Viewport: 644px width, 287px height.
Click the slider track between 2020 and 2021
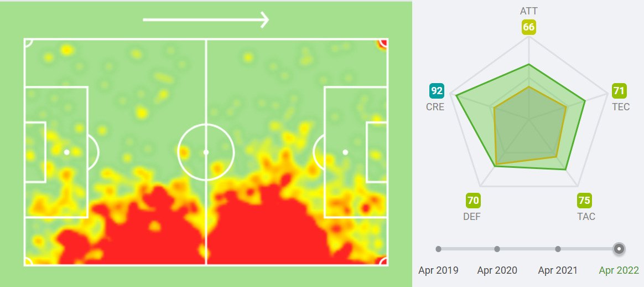point(527,249)
